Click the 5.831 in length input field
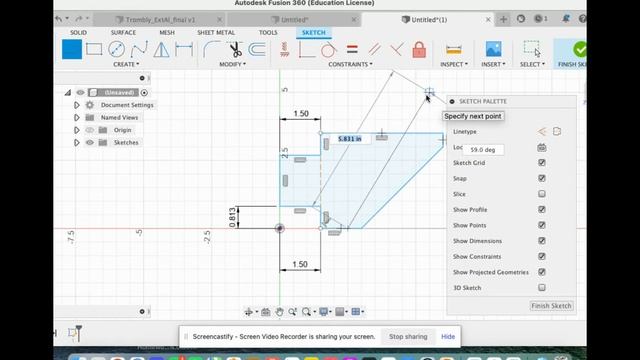The height and width of the screenshot is (360, 640). [349, 139]
